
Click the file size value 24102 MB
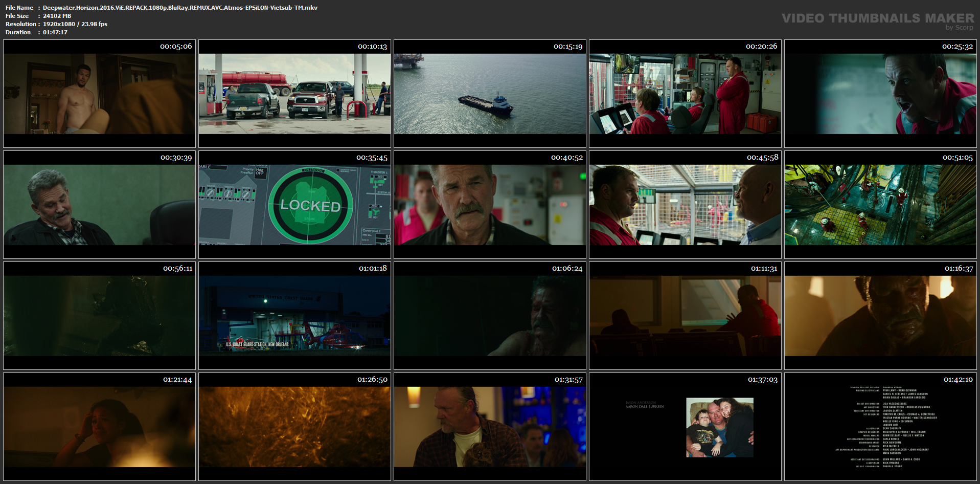(57, 16)
